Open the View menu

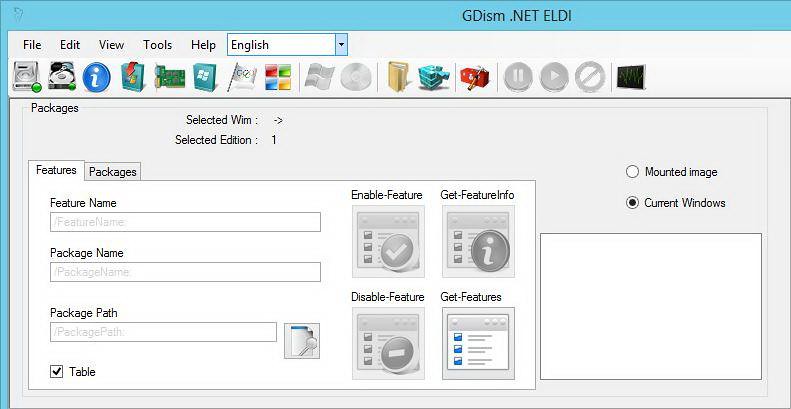111,45
